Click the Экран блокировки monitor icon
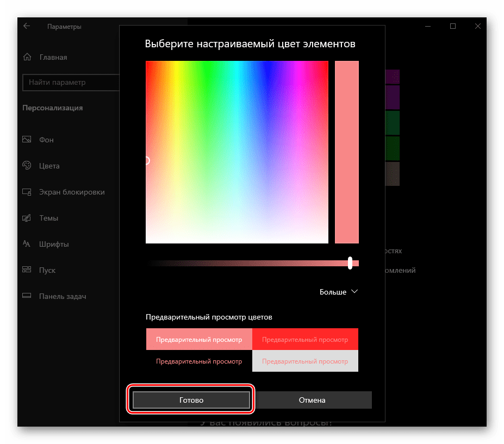The image size is (504, 444). pyautogui.click(x=27, y=192)
